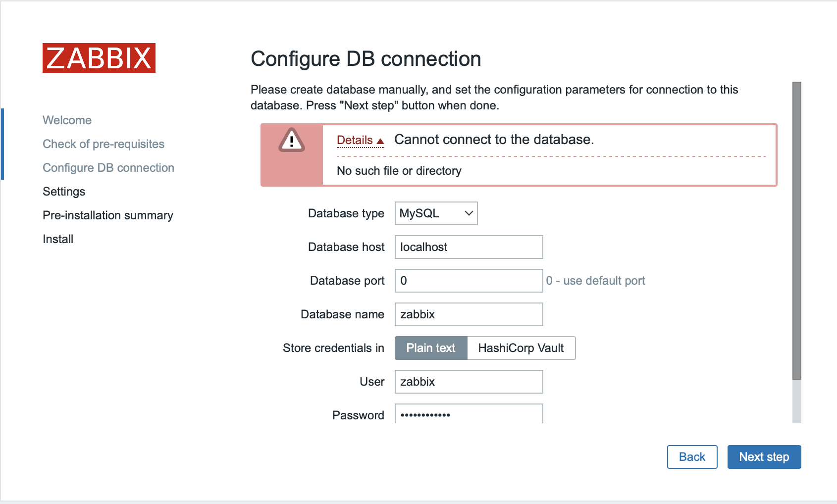Focus the Password input field
The width and height of the screenshot is (837, 504).
pos(469,415)
